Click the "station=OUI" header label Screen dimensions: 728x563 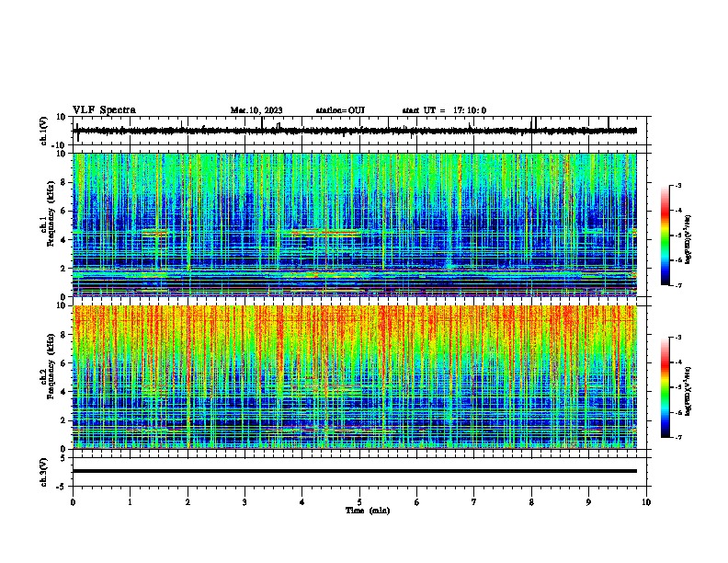pos(340,110)
